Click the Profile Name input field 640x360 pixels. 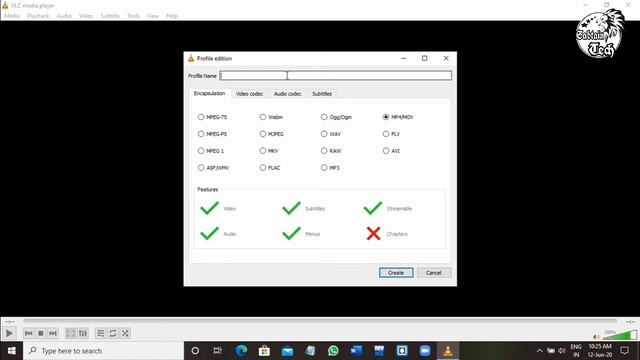[336, 76]
